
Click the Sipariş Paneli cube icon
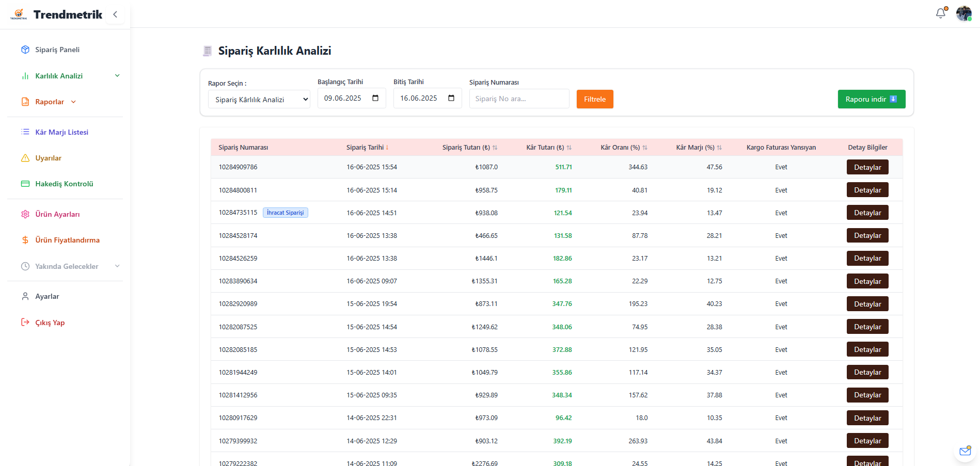click(x=25, y=50)
